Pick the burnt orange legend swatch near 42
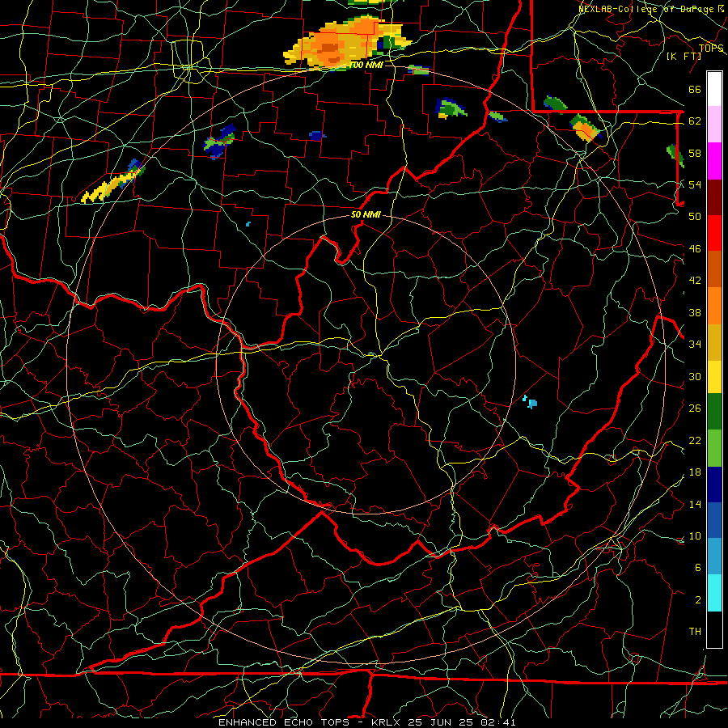The height and width of the screenshot is (728, 728). point(714,269)
